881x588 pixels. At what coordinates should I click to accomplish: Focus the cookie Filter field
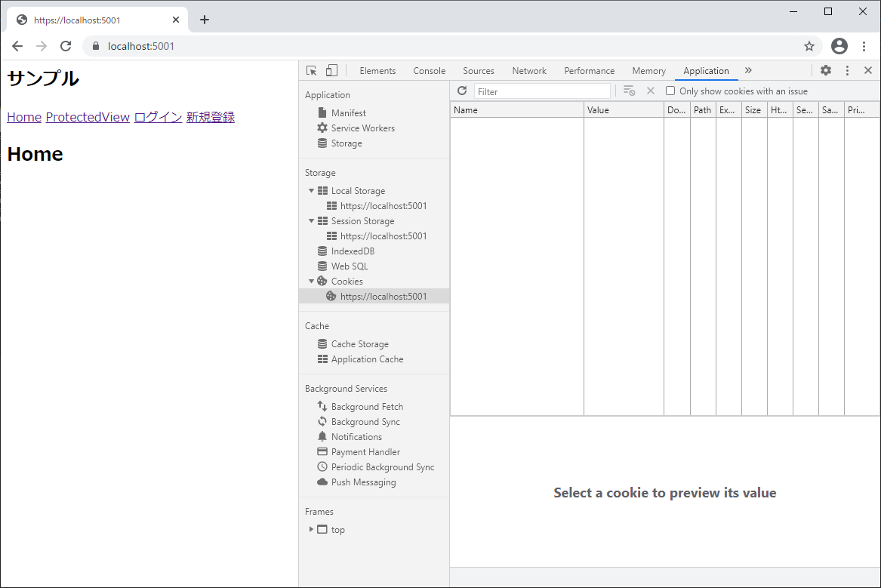[x=542, y=91]
